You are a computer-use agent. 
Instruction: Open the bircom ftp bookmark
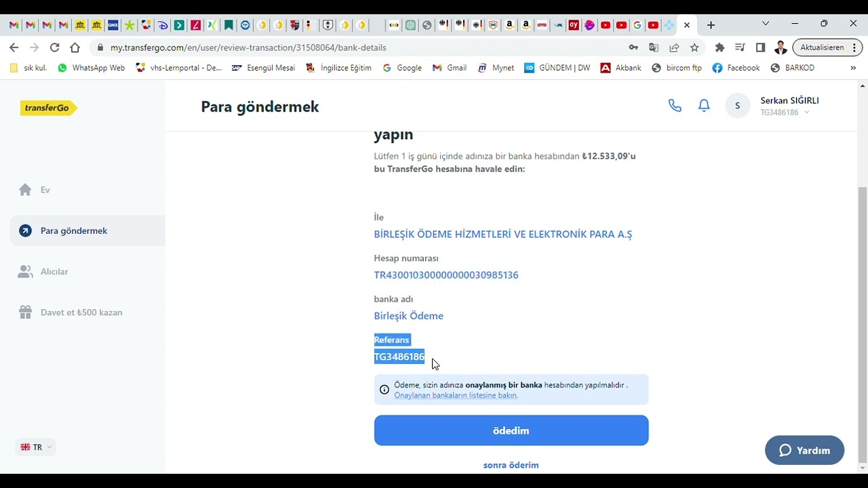pos(677,68)
